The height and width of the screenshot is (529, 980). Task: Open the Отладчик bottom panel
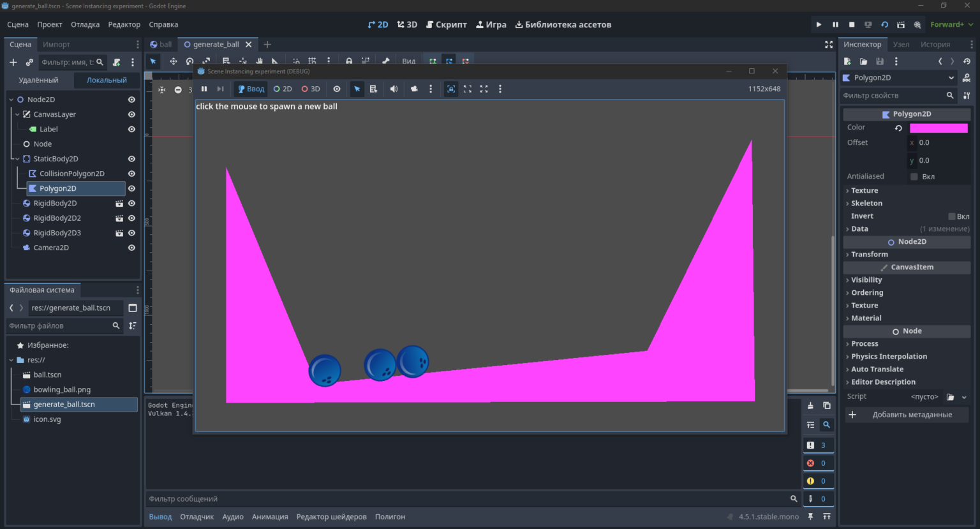pyautogui.click(x=197, y=517)
